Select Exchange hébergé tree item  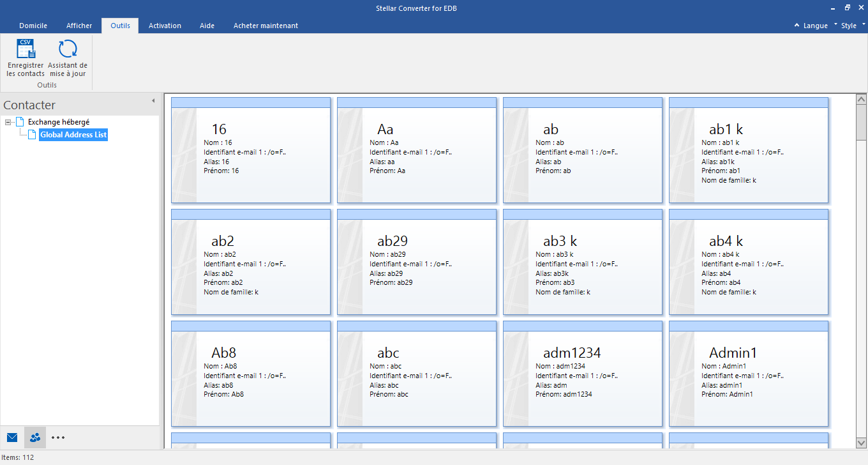[x=59, y=122]
